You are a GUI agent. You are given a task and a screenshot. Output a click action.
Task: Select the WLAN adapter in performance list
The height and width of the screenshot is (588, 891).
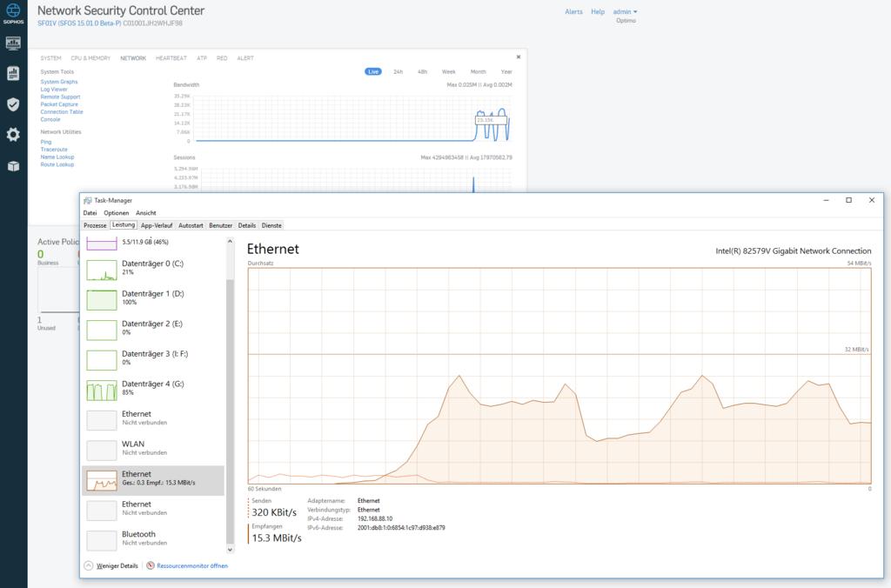pos(153,451)
